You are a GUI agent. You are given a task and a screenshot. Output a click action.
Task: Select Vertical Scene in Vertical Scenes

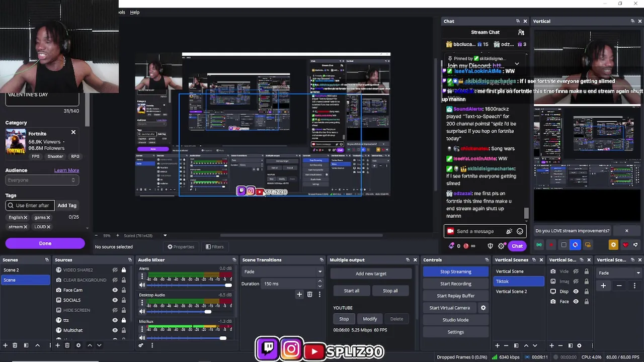(x=519, y=271)
